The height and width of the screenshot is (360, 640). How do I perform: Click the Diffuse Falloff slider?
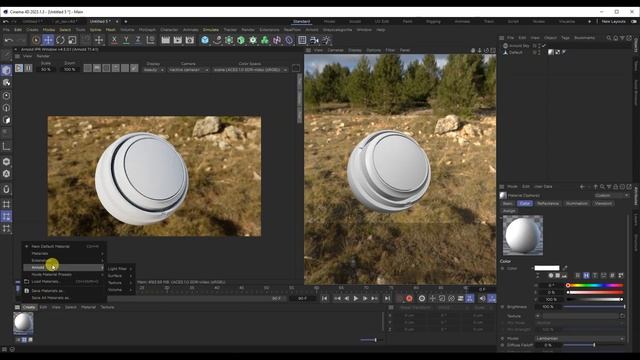[x=594, y=345]
